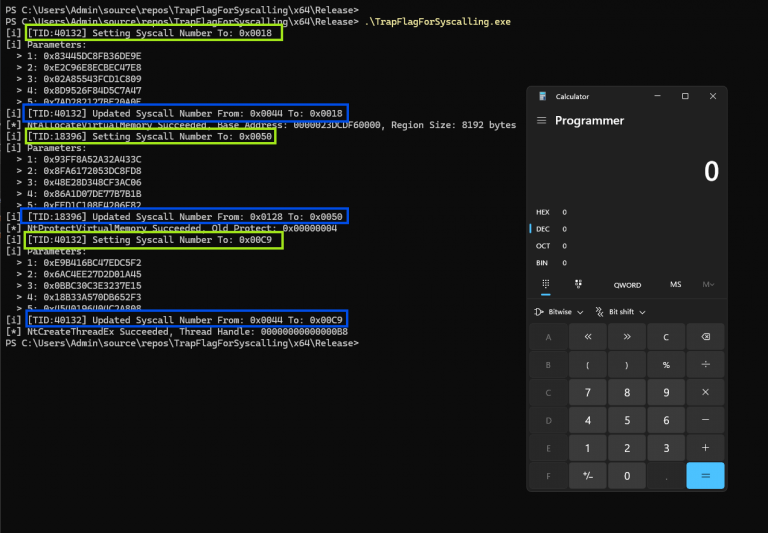Click the MS memory store button

pos(675,285)
